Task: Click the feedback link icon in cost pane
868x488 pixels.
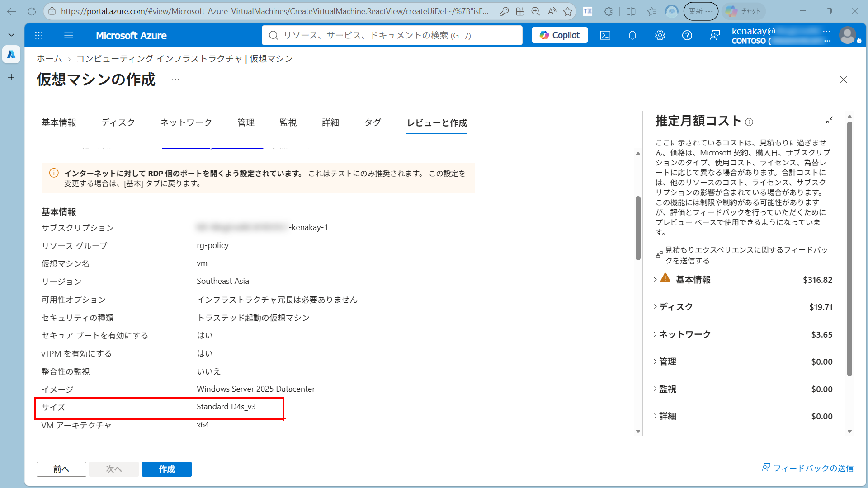Action: pyautogui.click(x=659, y=255)
